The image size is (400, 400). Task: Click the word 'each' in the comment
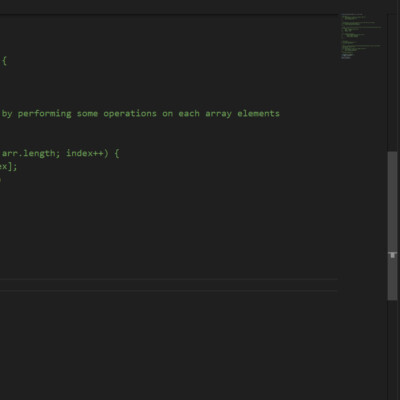point(189,114)
